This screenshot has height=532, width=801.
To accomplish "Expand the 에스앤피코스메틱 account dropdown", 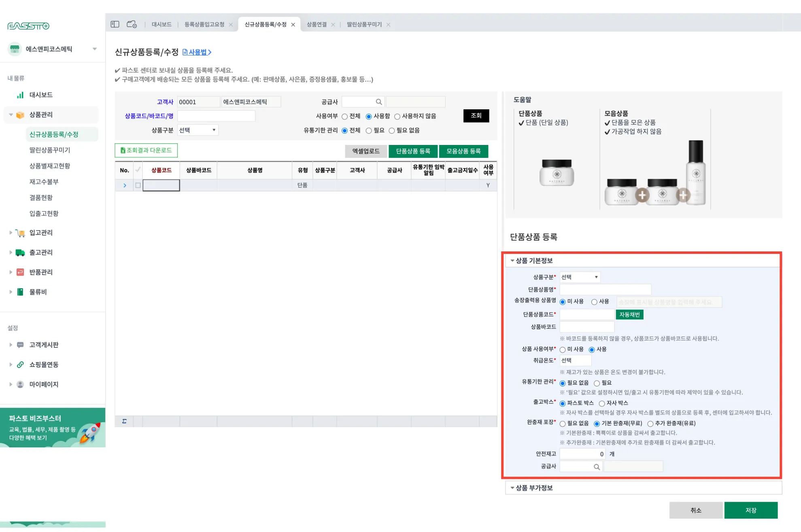I will click(x=95, y=49).
